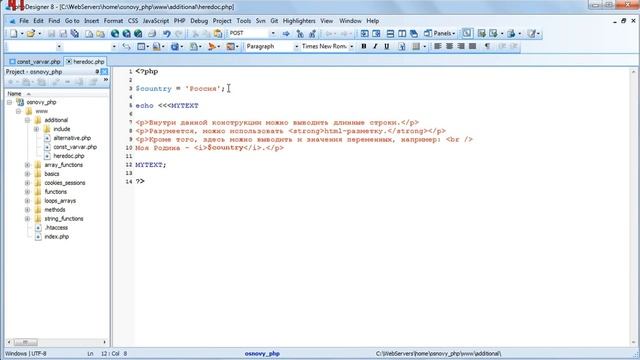640x360 pixels.
Task: Toggle the paragraph mark pilcrow icon
Action: point(487,47)
